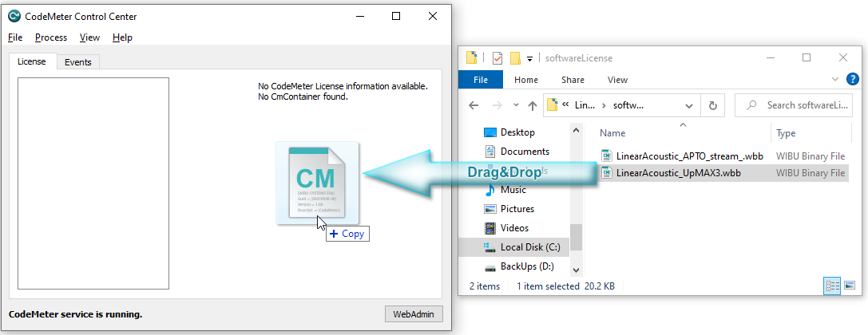Image resolution: width=868 pixels, height=335 pixels.
Task: Click the Videos filmstrip icon
Action: click(x=490, y=228)
